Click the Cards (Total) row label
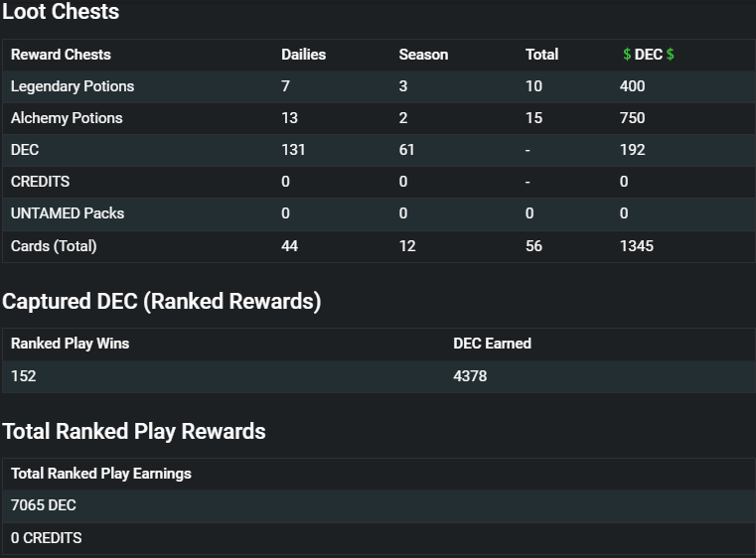Viewport: 756px width, 558px height. tap(54, 246)
